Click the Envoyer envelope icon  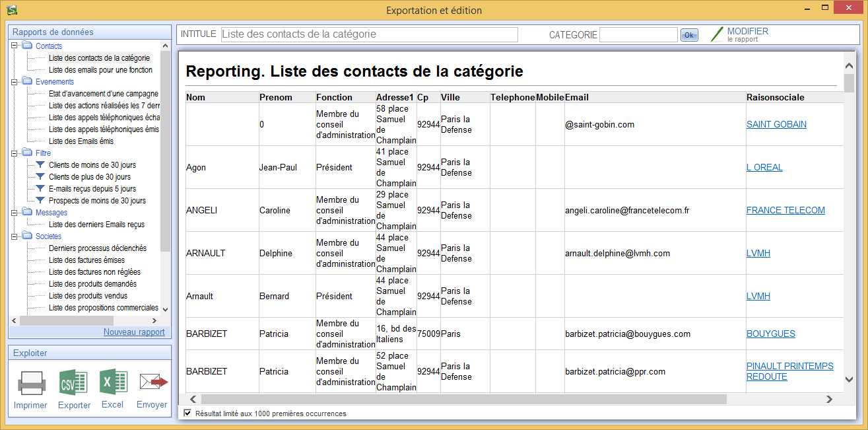pos(153,382)
